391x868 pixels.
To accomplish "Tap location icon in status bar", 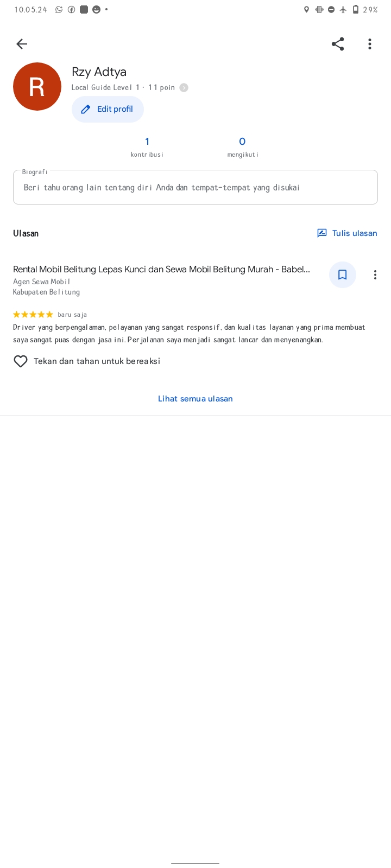I will pos(306,10).
